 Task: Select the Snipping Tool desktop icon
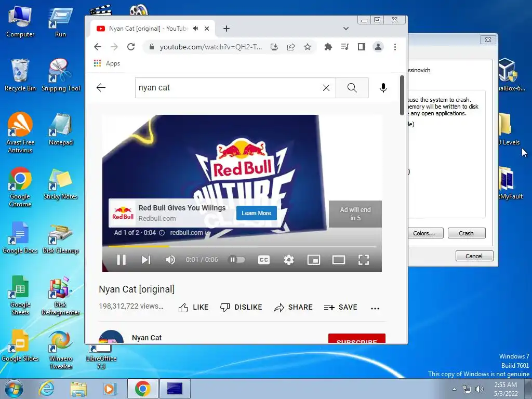coord(61,75)
